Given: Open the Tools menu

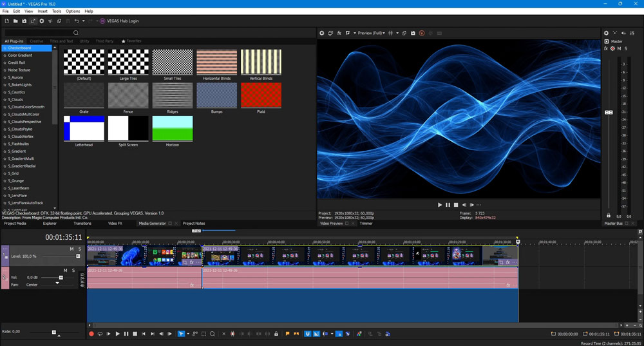Looking at the screenshot, I should point(57,11).
